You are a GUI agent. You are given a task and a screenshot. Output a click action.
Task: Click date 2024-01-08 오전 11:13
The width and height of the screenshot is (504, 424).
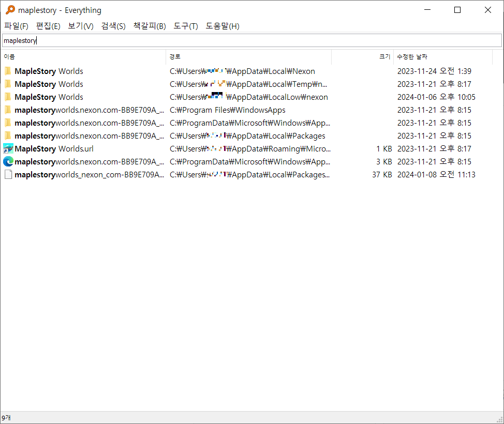436,174
